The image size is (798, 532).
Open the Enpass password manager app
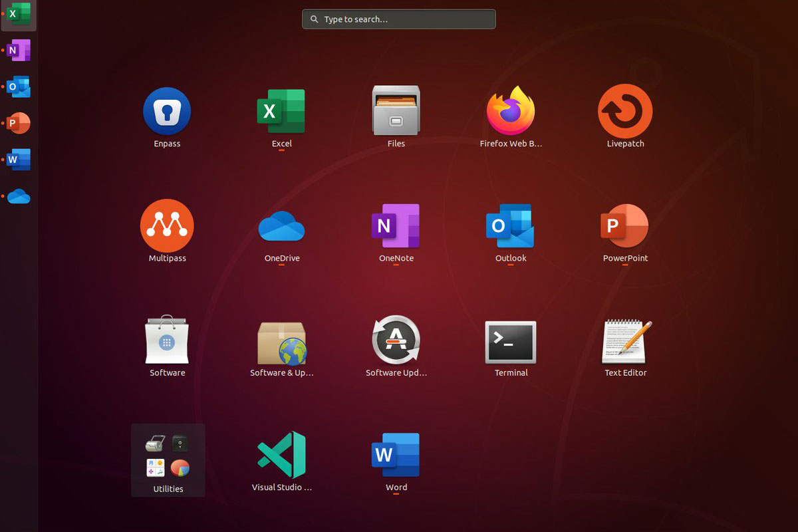click(x=167, y=112)
